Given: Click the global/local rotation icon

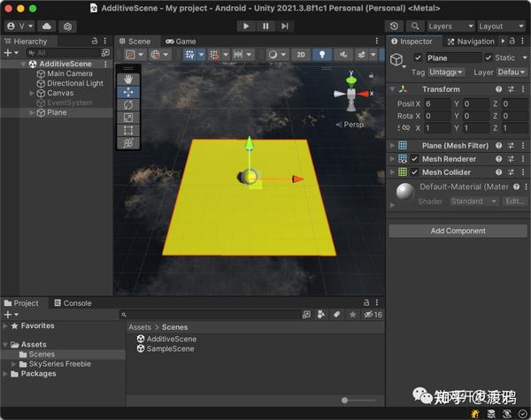Looking at the screenshot, I should pos(155,55).
